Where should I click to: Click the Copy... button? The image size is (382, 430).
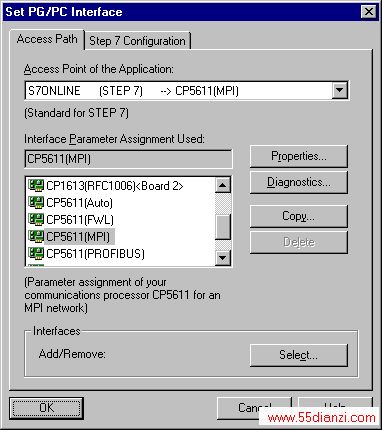pos(299,216)
